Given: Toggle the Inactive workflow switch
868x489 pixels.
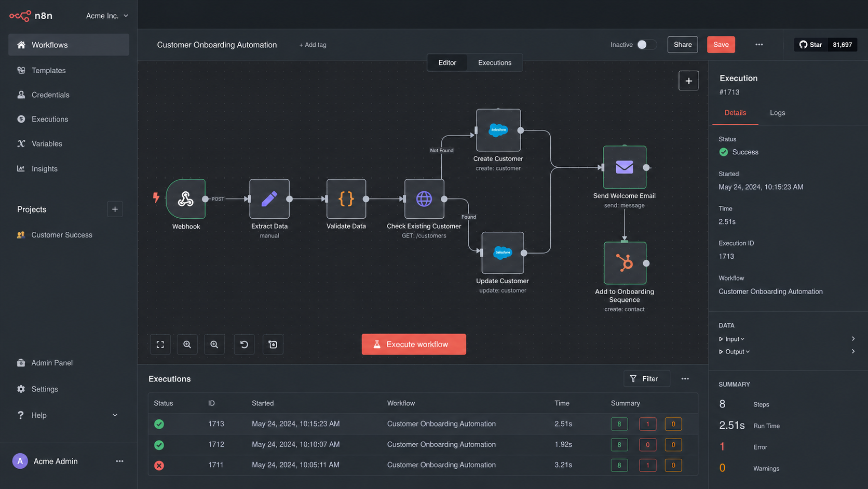Looking at the screenshot, I should pos(646,45).
